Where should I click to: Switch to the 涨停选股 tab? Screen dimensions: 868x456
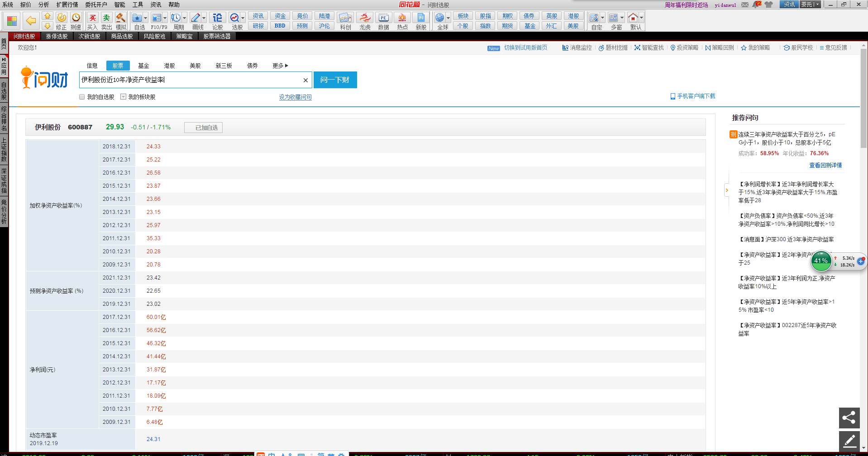[57, 36]
